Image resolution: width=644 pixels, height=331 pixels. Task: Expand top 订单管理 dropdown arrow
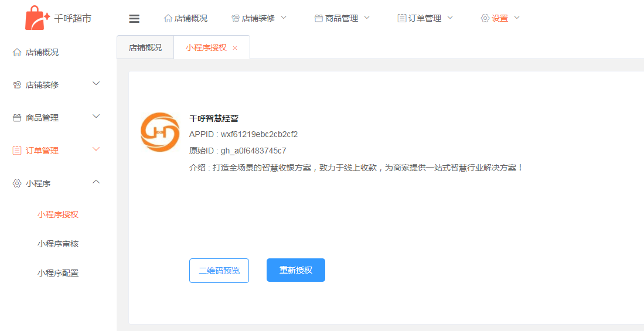tap(449, 18)
